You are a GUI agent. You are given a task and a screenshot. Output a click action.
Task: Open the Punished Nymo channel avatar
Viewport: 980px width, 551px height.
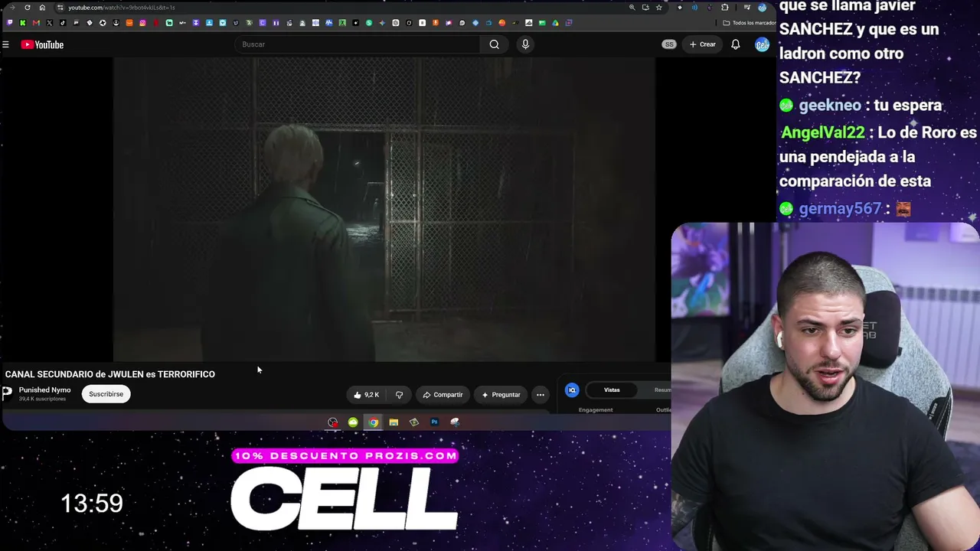[7, 393]
